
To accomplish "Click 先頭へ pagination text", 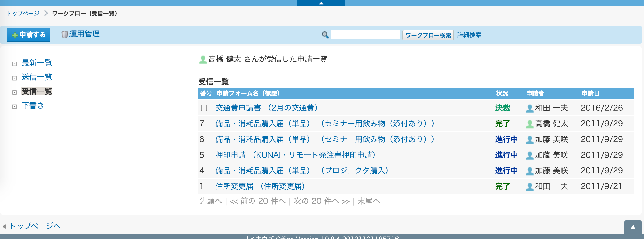I will [210, 201].
